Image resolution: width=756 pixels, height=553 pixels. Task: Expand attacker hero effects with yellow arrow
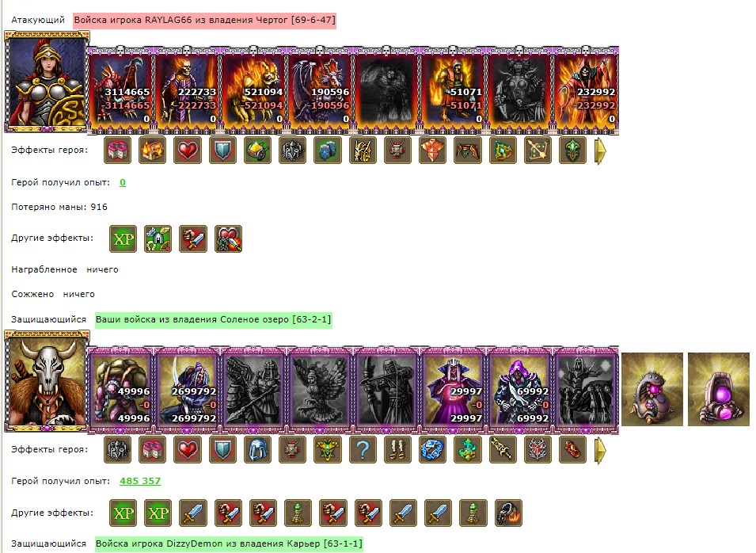(600, 151)
